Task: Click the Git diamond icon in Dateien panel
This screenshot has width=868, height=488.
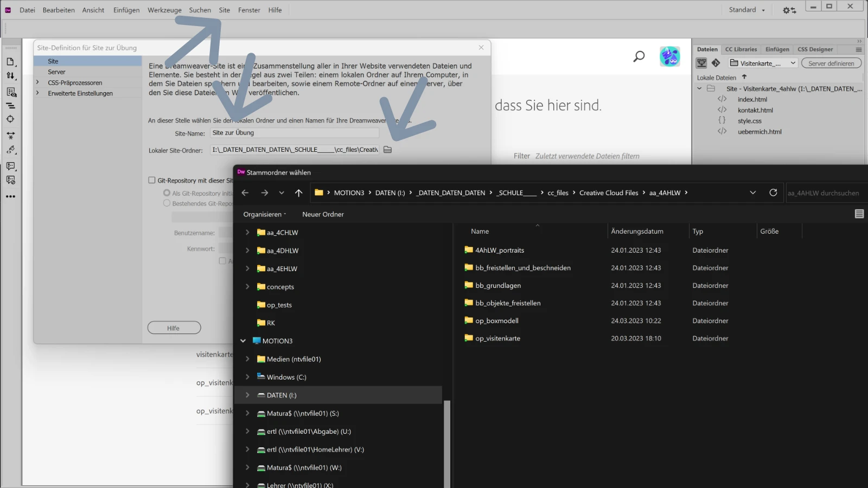Action: coord(716,63)
